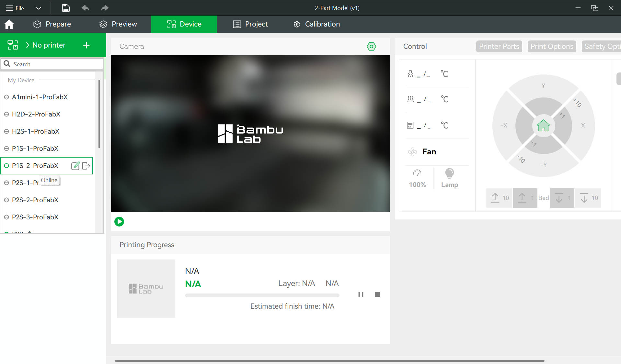
Task: Switch to the Calibration tab
Action: 316,24
